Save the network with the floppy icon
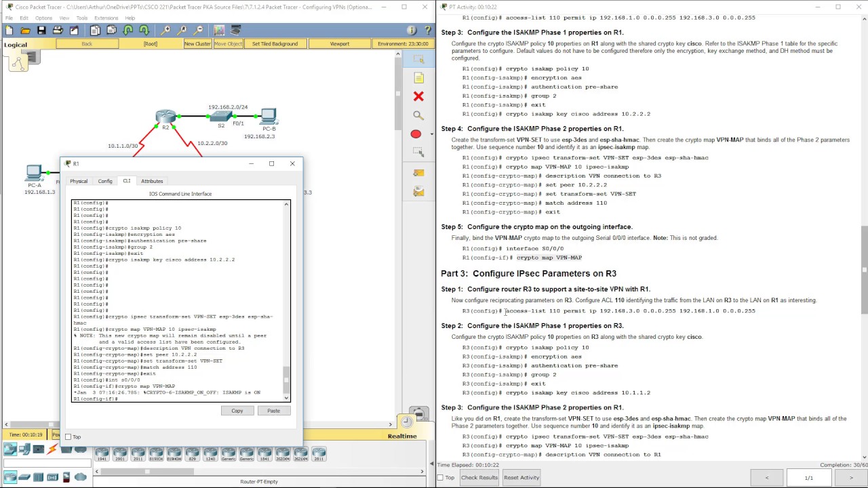This screenshot has height=488, width=868. (41, 30)
